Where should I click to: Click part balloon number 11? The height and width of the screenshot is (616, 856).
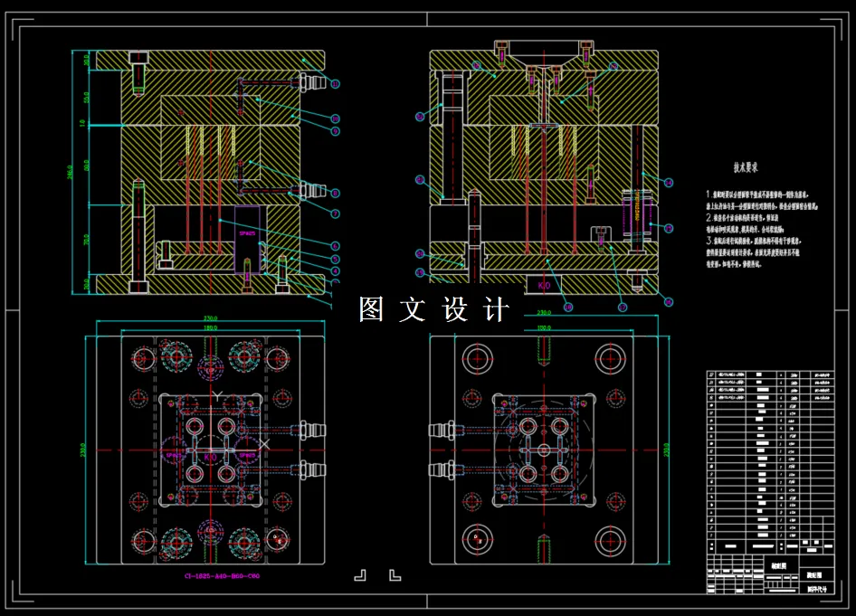coord(335,84)
